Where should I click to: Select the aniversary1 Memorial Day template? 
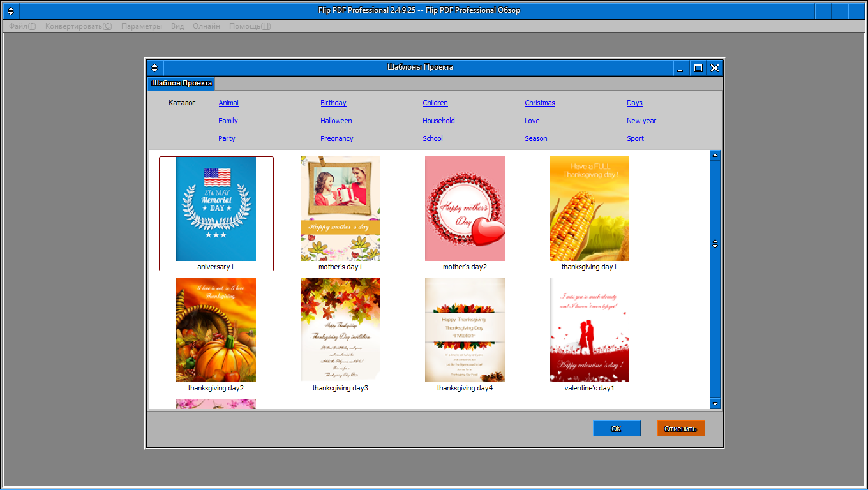click(216, 209)
